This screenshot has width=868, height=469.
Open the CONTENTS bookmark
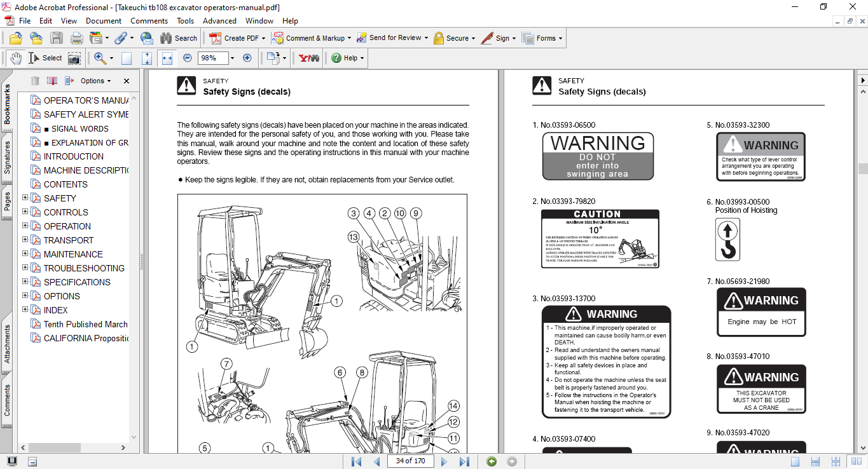[x=65, y=184]
